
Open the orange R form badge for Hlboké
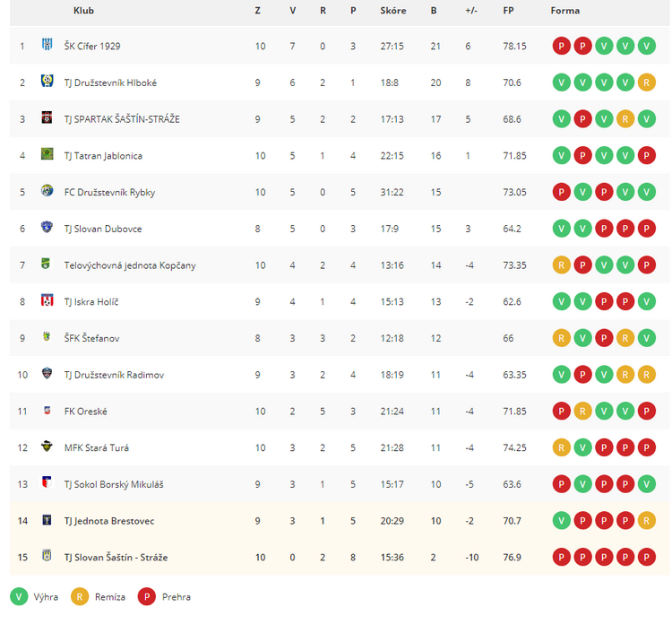[x=646, y=82]
